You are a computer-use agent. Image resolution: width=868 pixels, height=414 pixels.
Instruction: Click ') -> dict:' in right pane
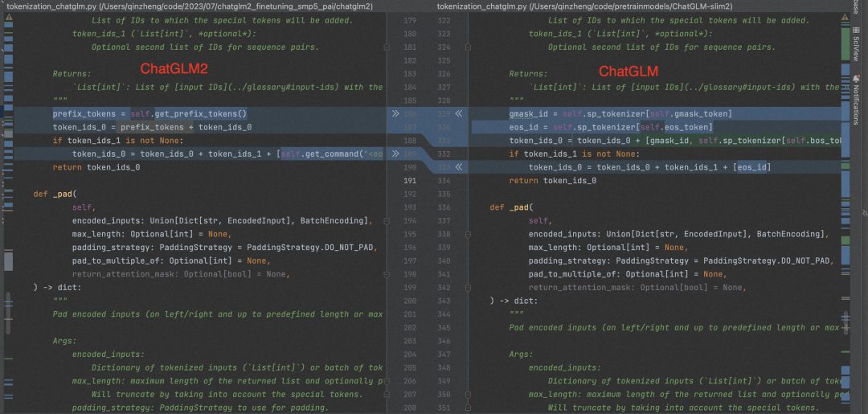pos(514,301)
